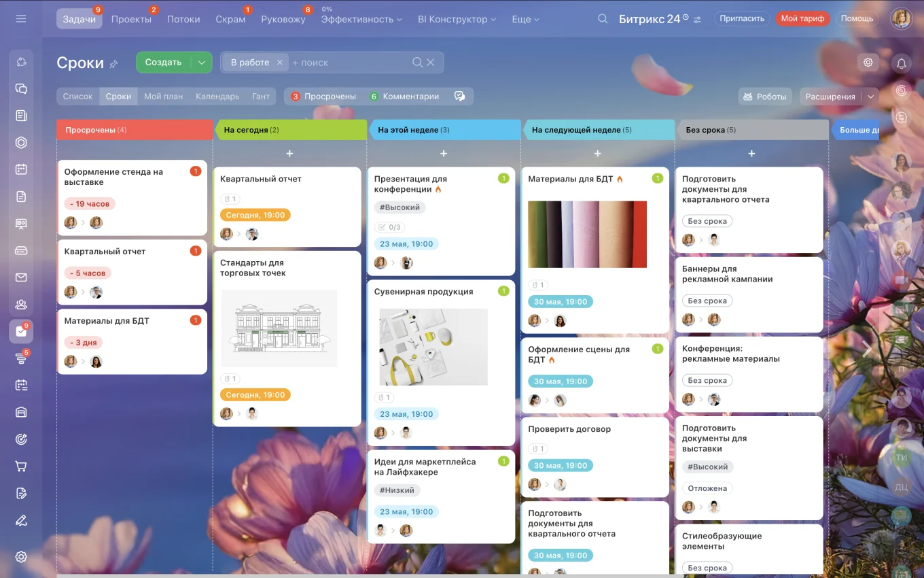Toggle the Комментарии counter filter
Viewport: 924px width, 578px height.
pyautogui.click(x=405, y=97)
